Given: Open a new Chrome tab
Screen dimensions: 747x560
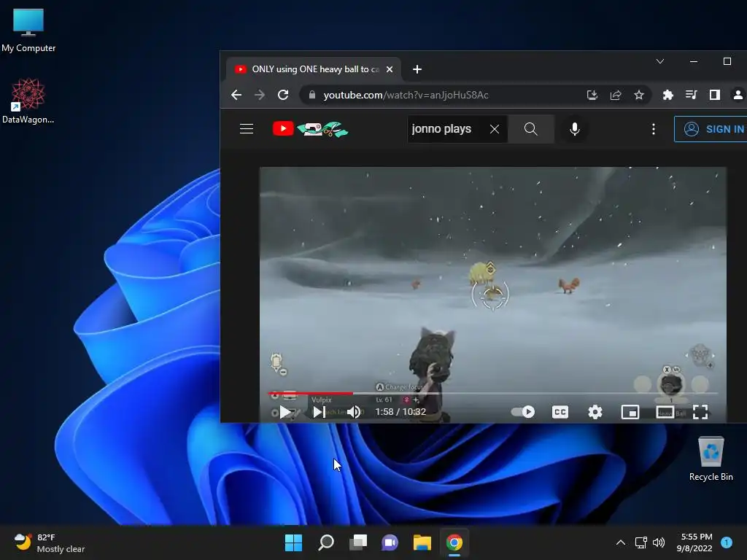Looking at the screenshot, I should click(417, 69).
